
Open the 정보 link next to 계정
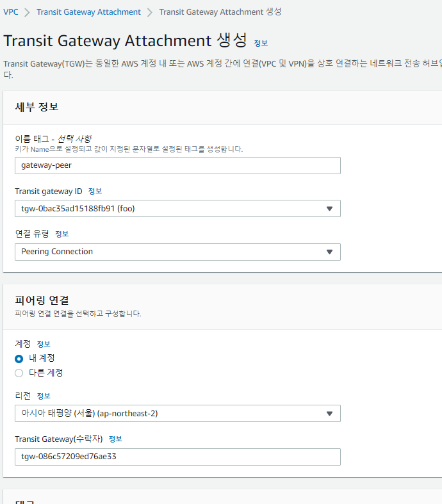pyautogui.click(x=44, y=344)
